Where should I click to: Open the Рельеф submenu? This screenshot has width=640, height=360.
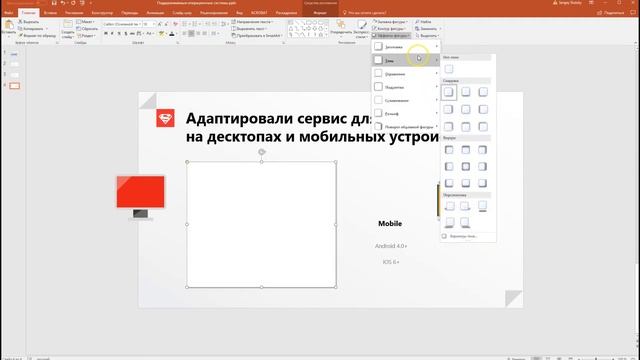tap(405, 113)
